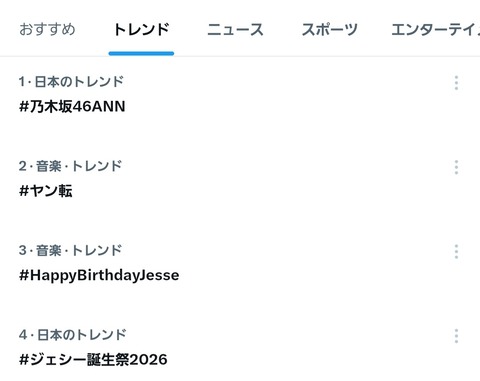
Task: Open the #ヤン転 hashtag
Action: [46, 191]
